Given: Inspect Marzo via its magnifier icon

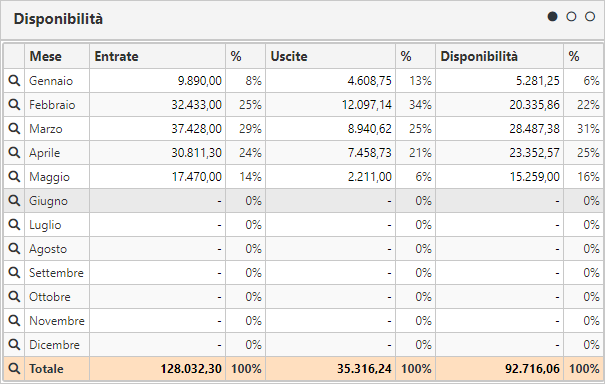Looking at the screenshot, I should point(14,129).
